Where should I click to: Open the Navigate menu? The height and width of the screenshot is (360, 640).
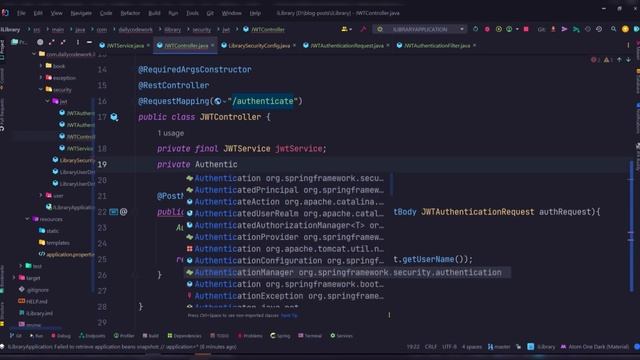[x=81, y=13]
